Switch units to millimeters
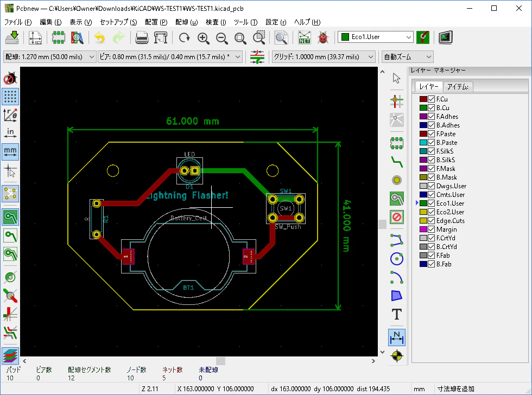This screenshot has width=532, height=395. pyautogui.click(x=10, y=151)
